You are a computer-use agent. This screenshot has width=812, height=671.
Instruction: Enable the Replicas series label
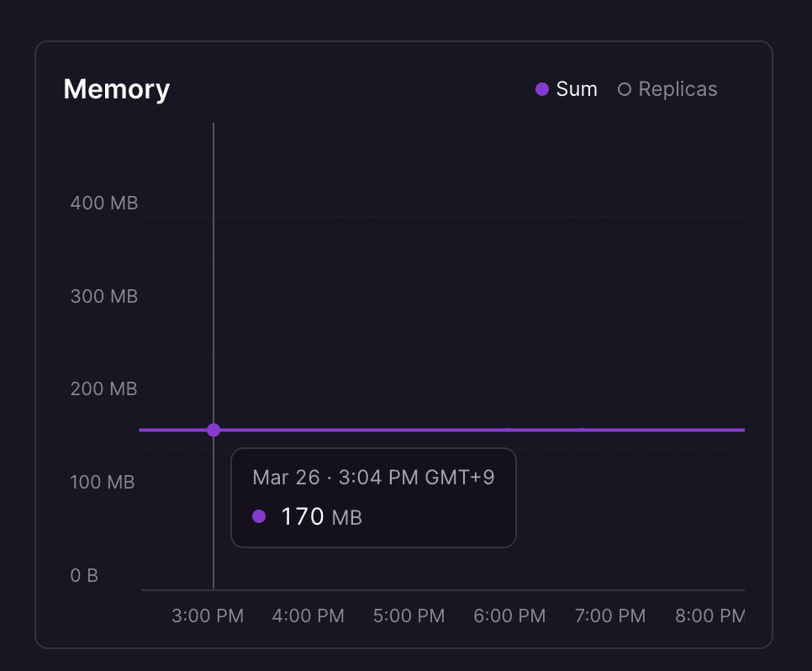pyautogui.click(x=678, y=89)
